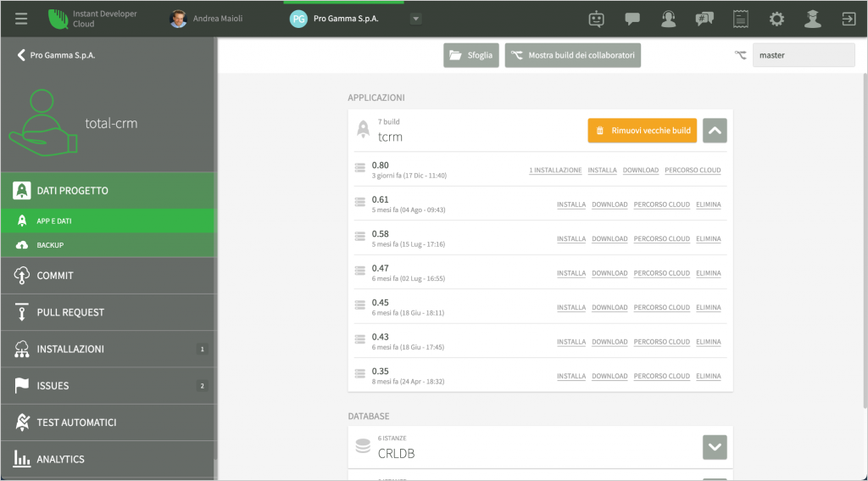Click the Sfoglia button
The image size is (868, 481).
click(x=471, y=55)
